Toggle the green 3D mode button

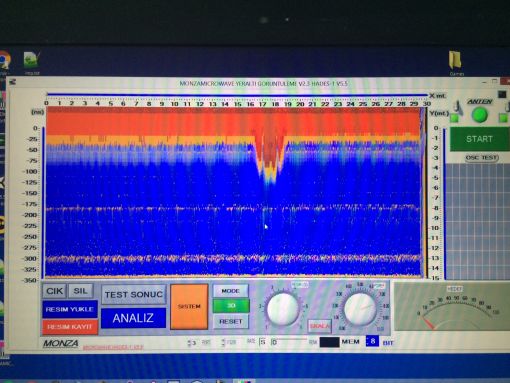(231, 306)
